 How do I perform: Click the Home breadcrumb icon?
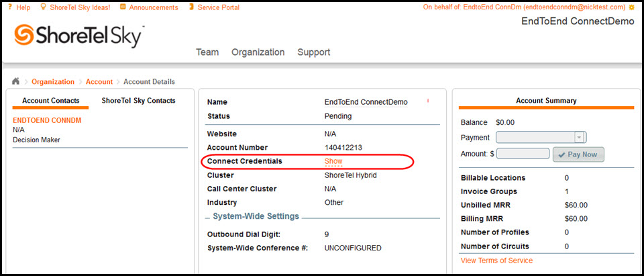(x=15, y=81)
